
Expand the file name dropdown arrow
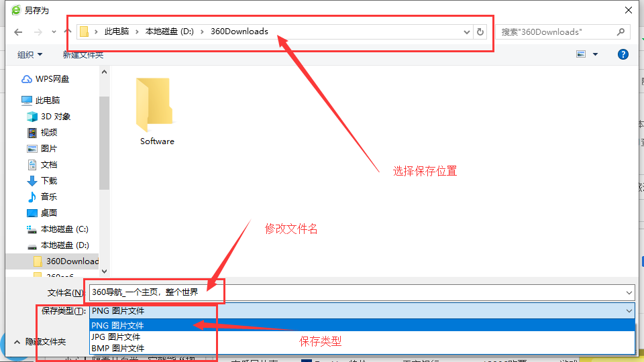pyautogui.click(x=629, y=293)
